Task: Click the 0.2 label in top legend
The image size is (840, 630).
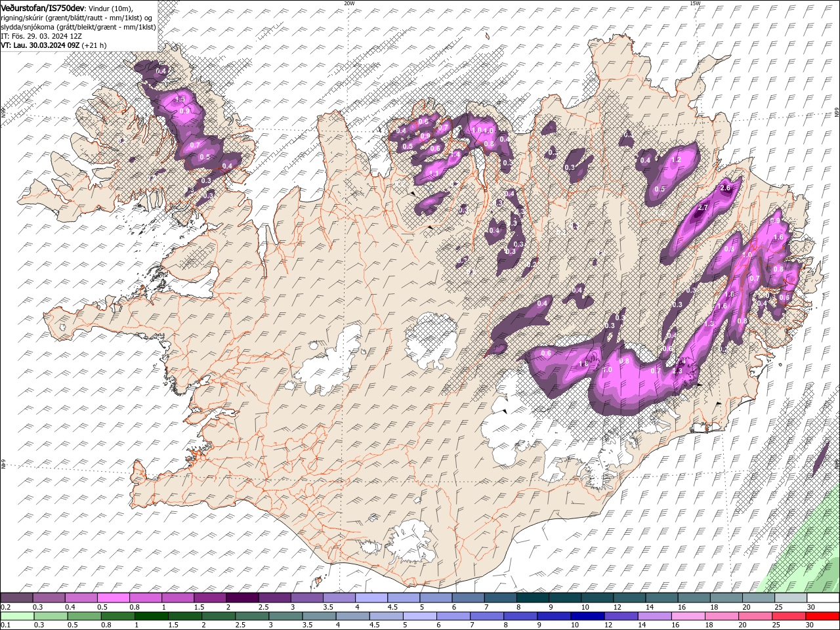Action: click(x=5, y=607)
